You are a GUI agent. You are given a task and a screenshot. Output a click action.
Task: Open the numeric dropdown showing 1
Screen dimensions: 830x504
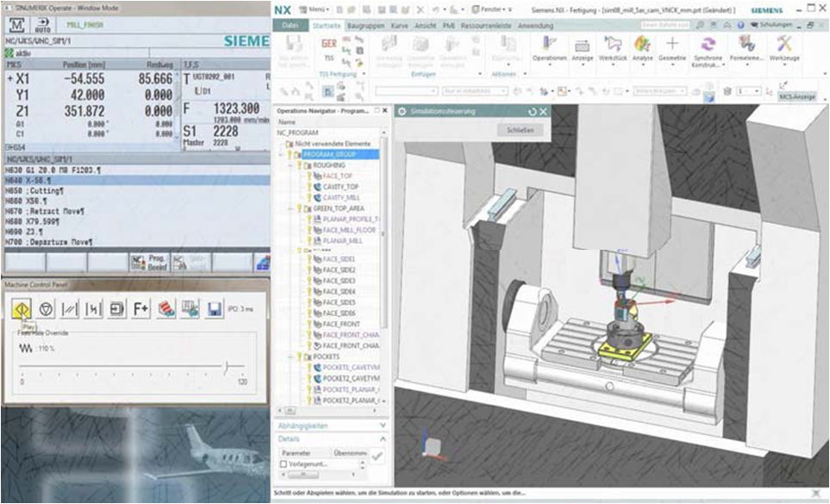click(748, 91)
